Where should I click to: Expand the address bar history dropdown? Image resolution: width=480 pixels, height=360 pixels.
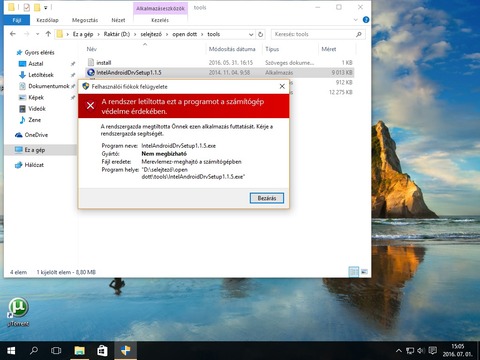tap(251, 34)
